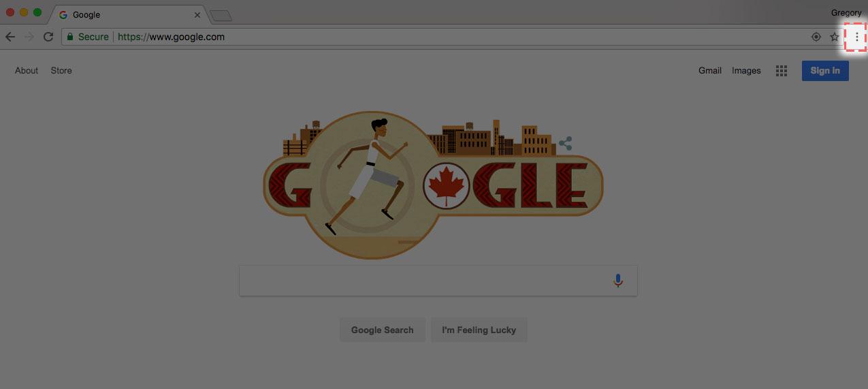Open the Chrome three-dot menu

pyautogui.click(x=856, y=37)
